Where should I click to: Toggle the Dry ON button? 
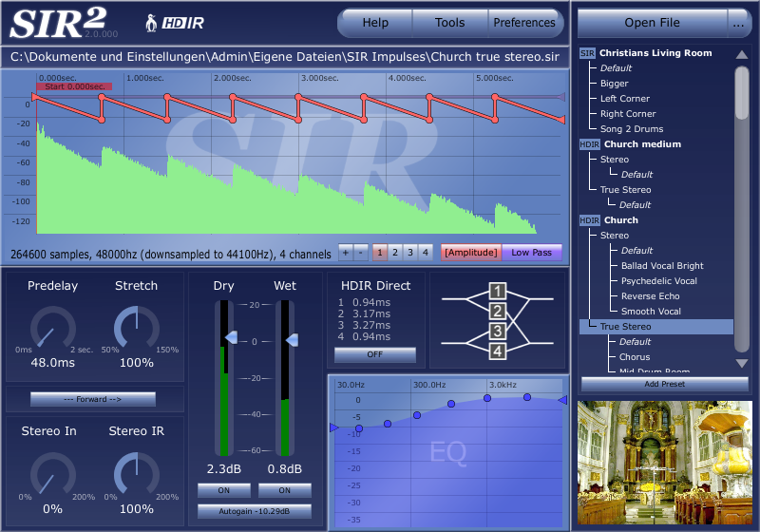click(224, 490)
